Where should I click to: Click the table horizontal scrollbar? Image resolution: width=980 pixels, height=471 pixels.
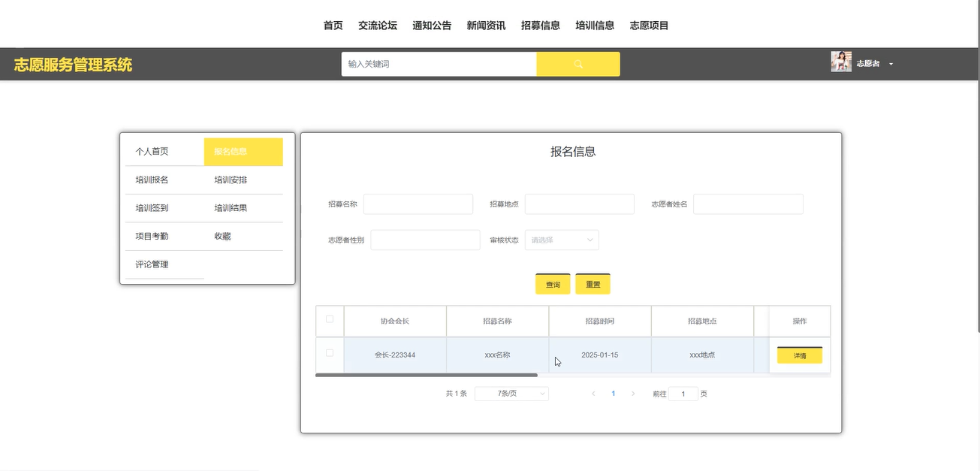[427, 375]
